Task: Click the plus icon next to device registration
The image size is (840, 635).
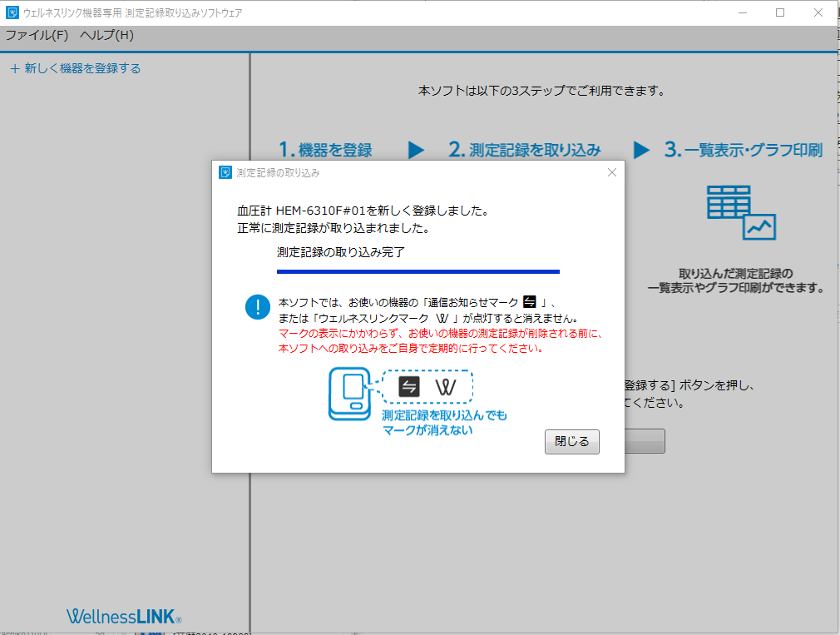Action: click(13, 69)
